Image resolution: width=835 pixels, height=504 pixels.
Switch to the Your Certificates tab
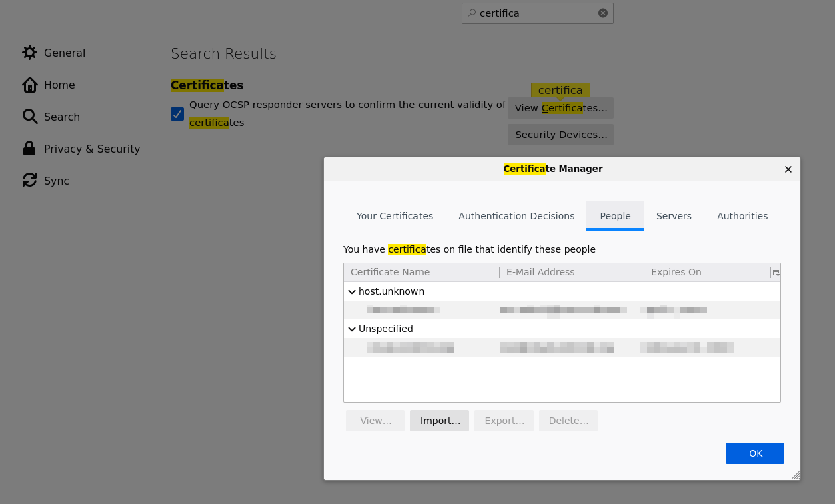[x=394, y=216]
